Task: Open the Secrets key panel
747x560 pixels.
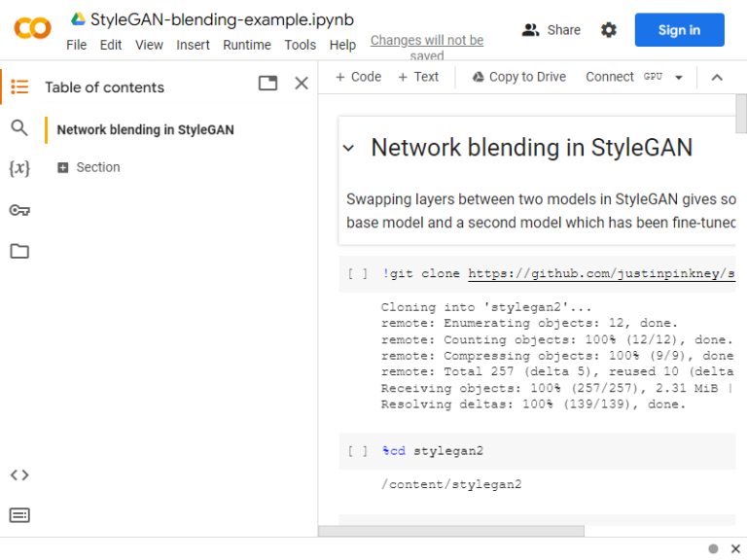Action: tap(19, 210)
